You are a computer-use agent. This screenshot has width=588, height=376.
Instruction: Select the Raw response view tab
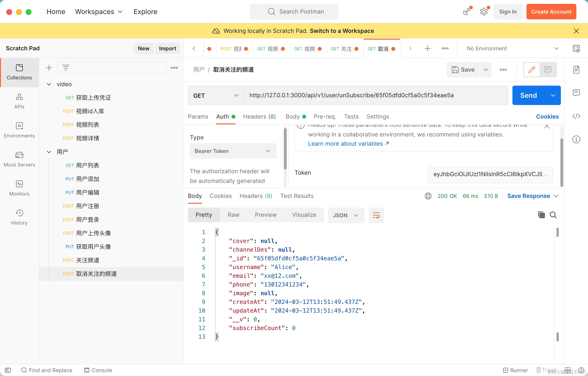[233, 215]
